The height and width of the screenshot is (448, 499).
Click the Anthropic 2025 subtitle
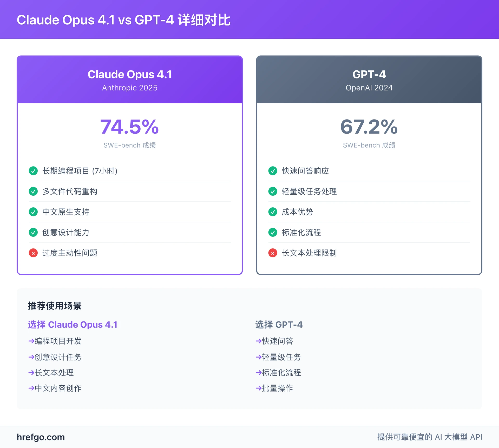pos(130,88)
